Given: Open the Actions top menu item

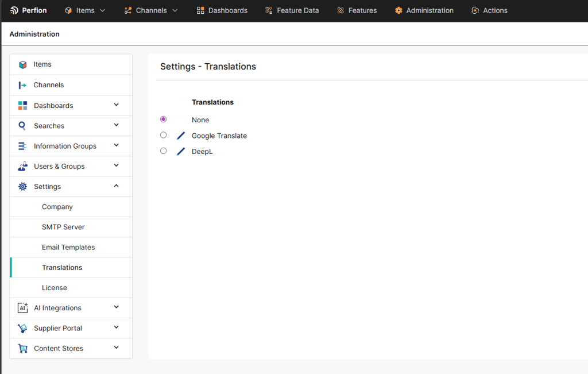Looking at the screenshot, I should (x=489, y=10).
